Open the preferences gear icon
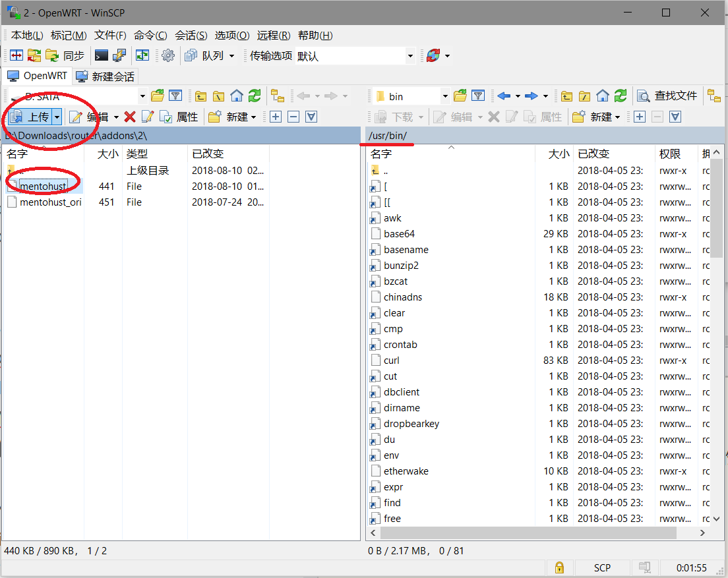 [168, 56]
